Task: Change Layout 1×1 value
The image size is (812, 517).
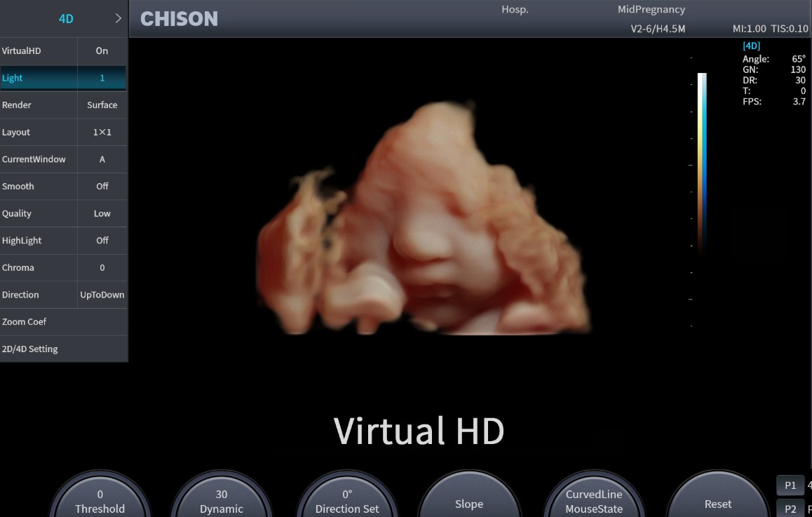Action: 102,132
